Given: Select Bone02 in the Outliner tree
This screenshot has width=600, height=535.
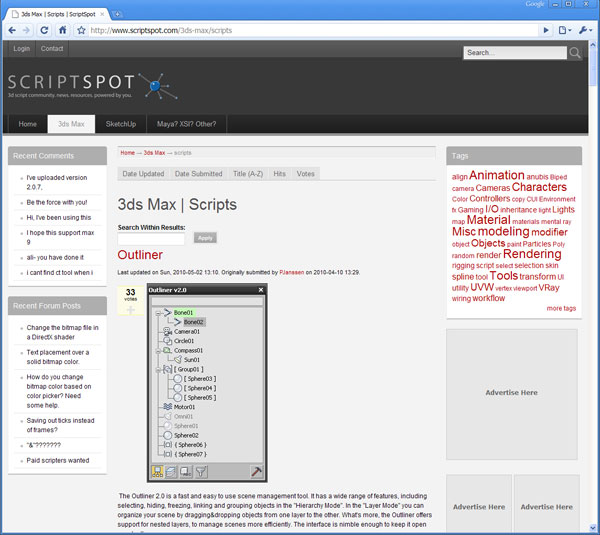Looking at the screenshot, I should (x=194, y=322).
